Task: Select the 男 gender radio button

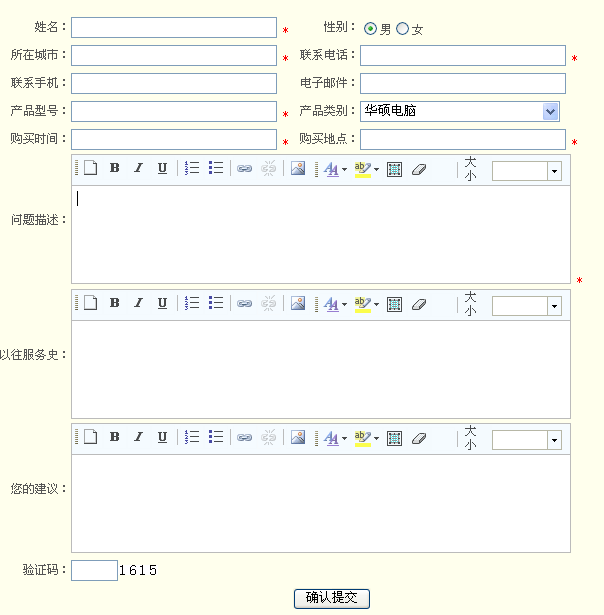Action: click(x=370, y=29)
